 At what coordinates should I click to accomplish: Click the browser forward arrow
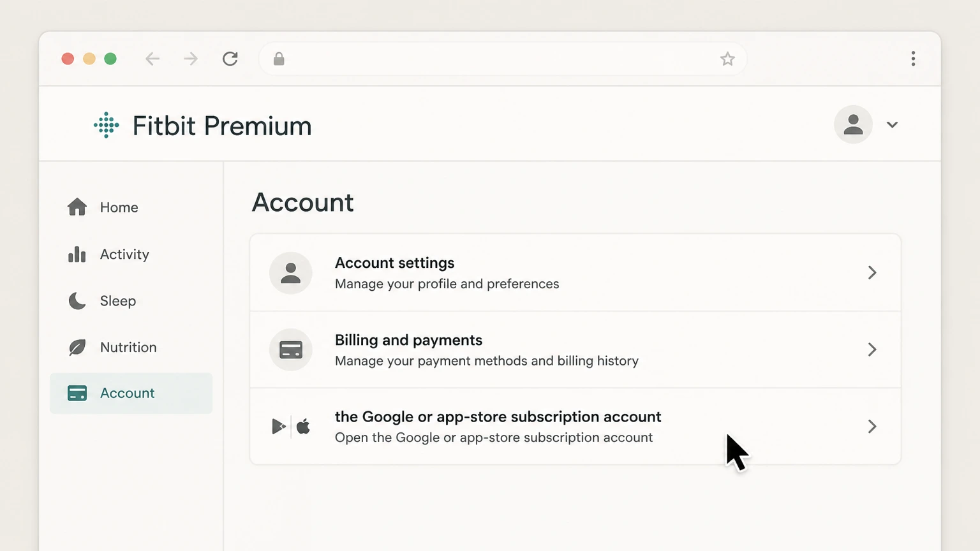(x=191, y=59)
